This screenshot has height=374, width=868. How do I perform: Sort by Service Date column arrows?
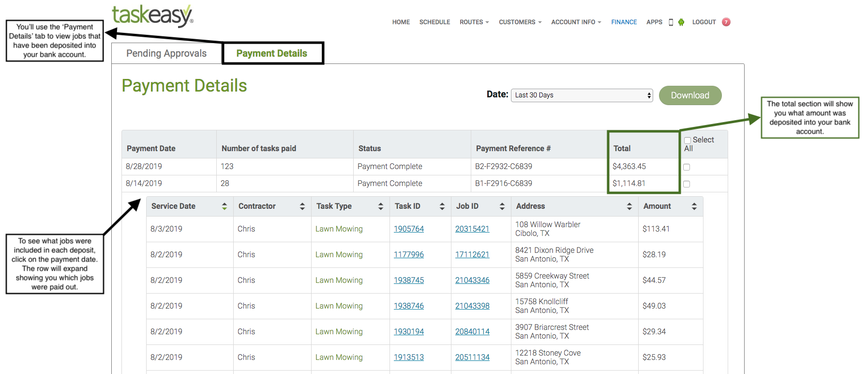point(224,206)
